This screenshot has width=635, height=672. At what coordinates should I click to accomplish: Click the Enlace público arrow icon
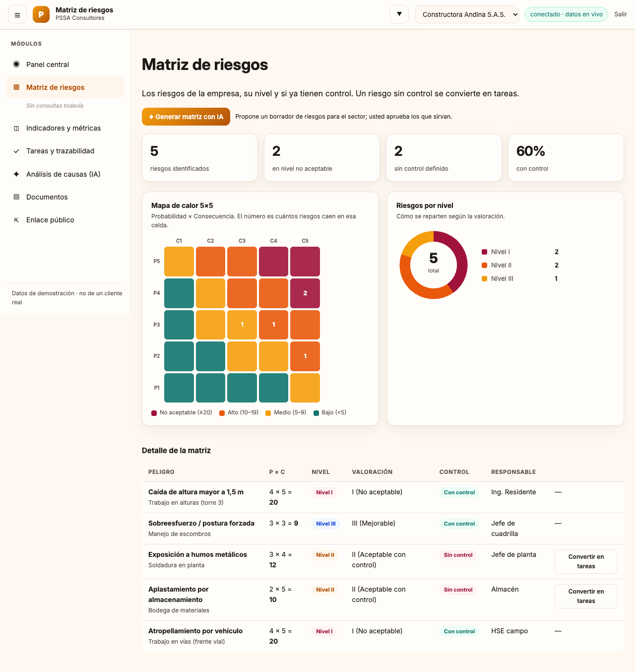click(x=16, y=220)
